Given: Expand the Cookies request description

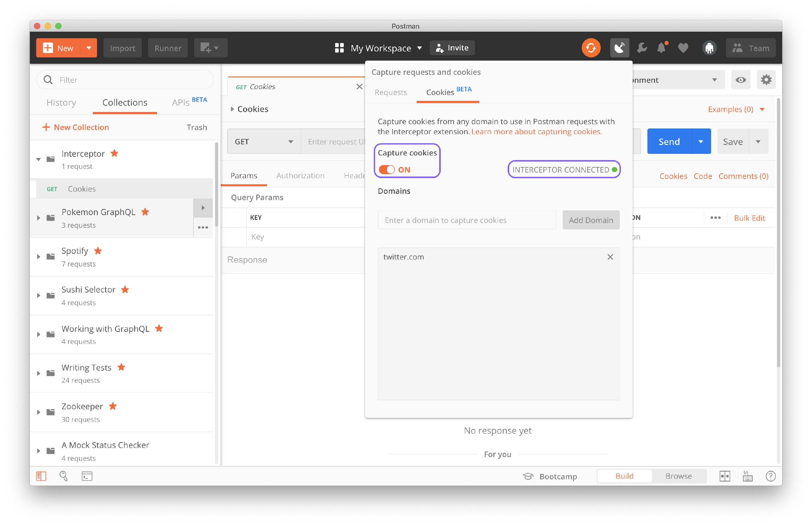Looking at the screenshot, I should coord(232,109).
